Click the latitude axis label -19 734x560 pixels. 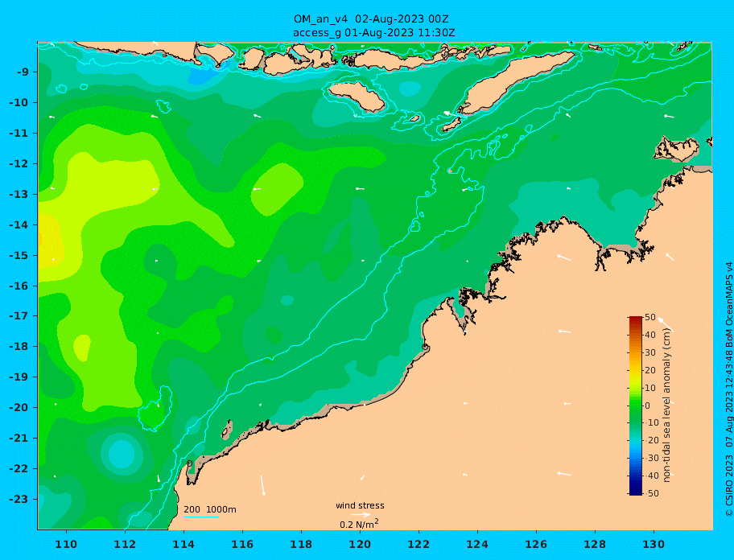coord(19,377)
